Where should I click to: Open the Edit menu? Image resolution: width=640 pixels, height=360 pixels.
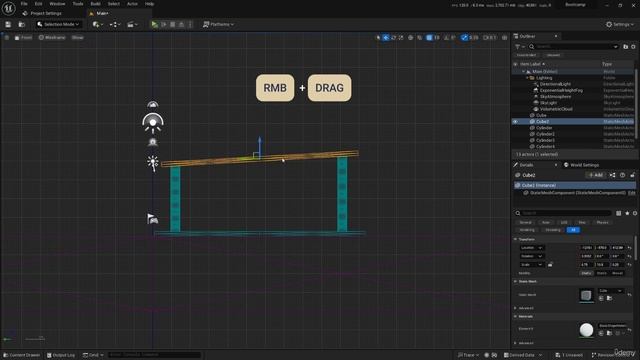(38, 4)
